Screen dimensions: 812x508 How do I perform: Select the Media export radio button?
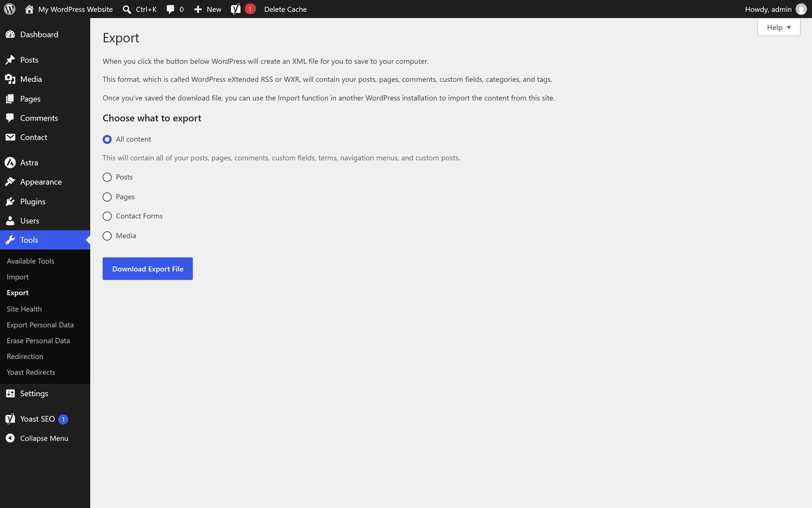(x=107, y=236)
